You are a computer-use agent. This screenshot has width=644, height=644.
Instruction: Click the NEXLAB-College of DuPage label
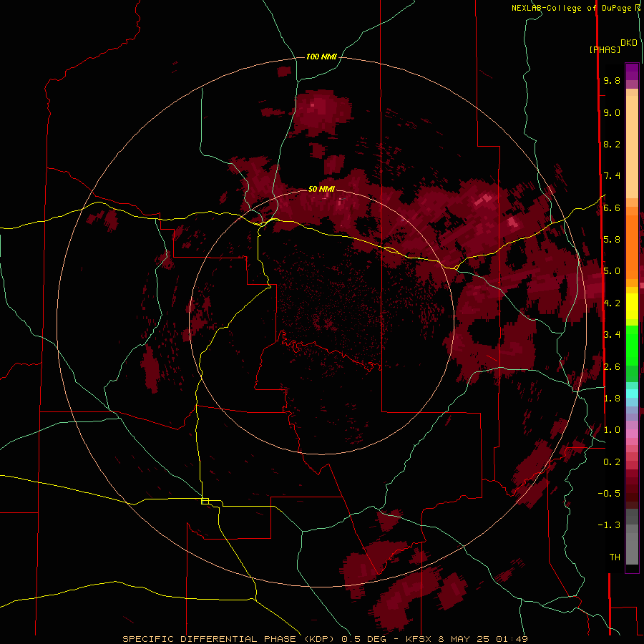coord(572,8)
